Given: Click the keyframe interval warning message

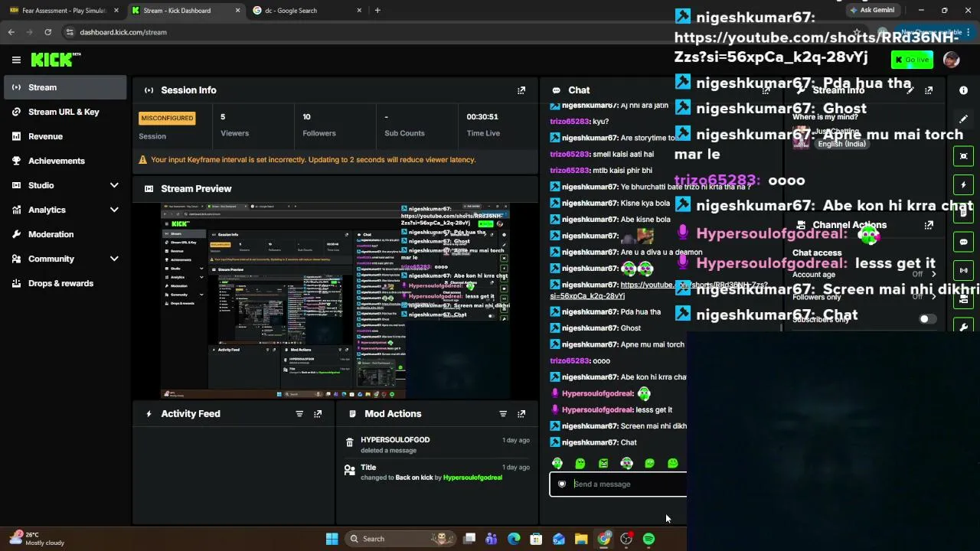Looking at the screenshot, I should click(x=313, y=160).
